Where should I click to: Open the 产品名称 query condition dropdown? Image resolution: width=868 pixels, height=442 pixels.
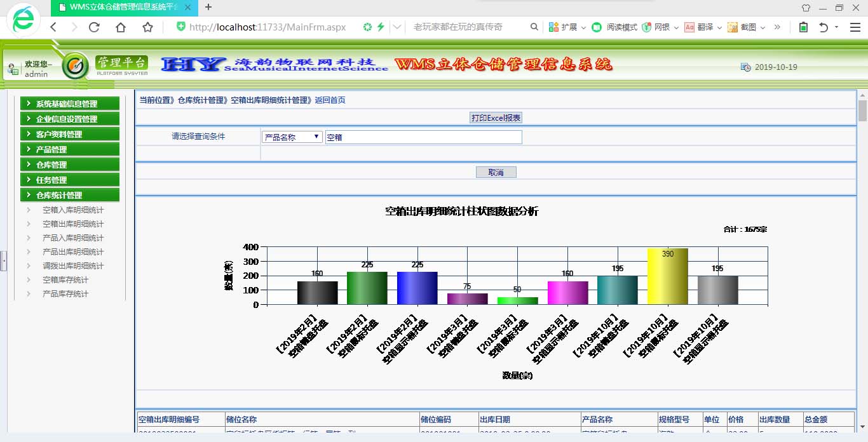tap(292, 137)
